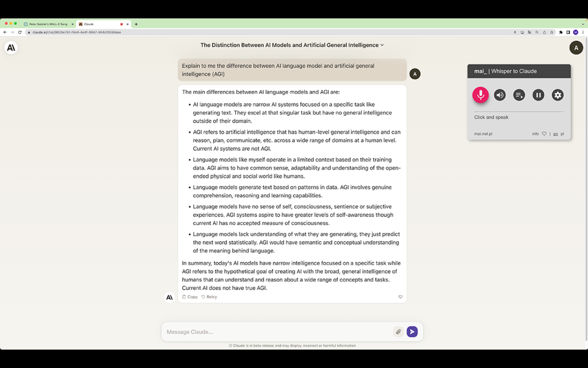Click the beta release disclaimer text
This screenshot has width=588, height=368.
292,345
